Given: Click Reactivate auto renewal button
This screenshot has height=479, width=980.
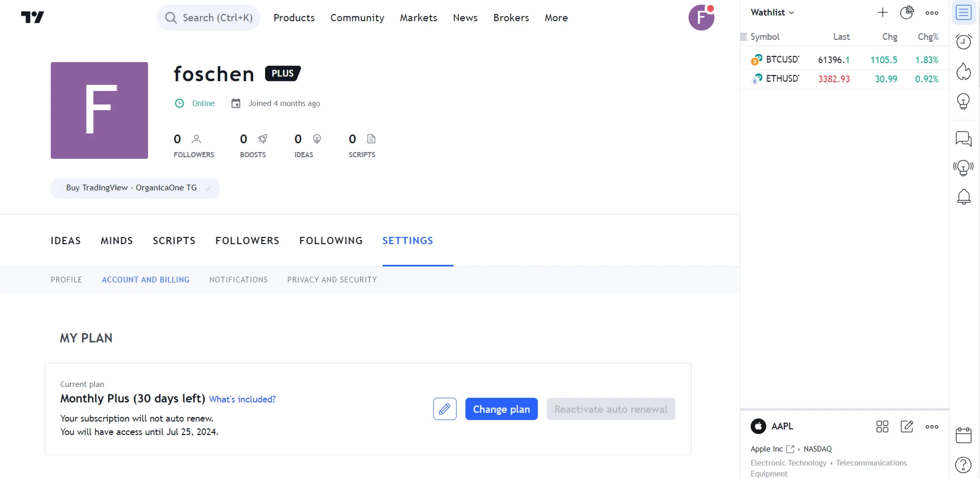Looking at the screenshot, I should [x=611, y=409].
